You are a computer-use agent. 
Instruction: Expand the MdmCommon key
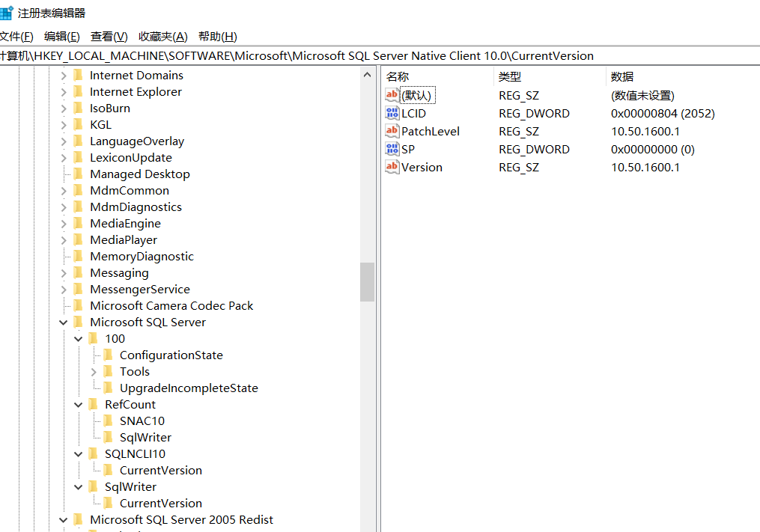click(x=64, y=191)
